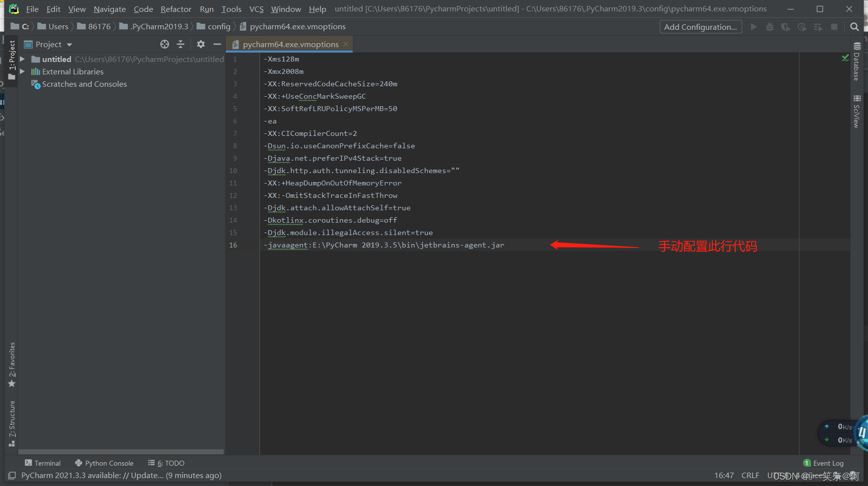Click the .PyCharm2019.3 breadcrumb

pyautogui.click(x=154, y=27)
